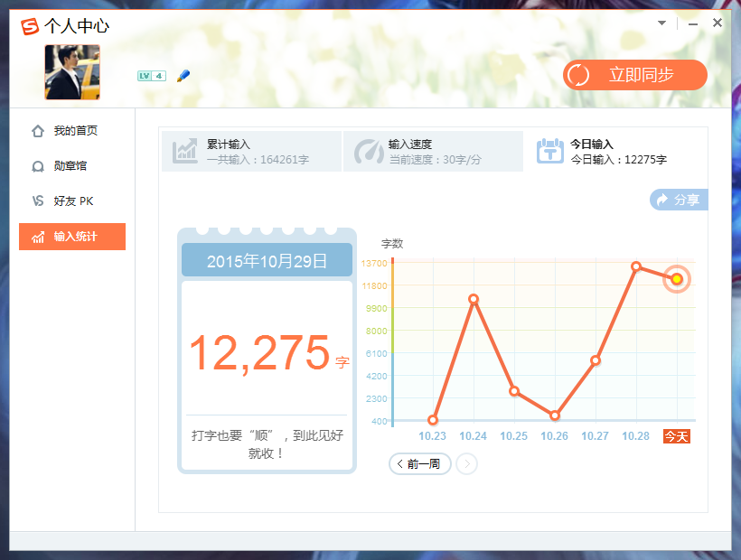Click the 10.24 date label

pyautogui.click(x=473, y=436)
